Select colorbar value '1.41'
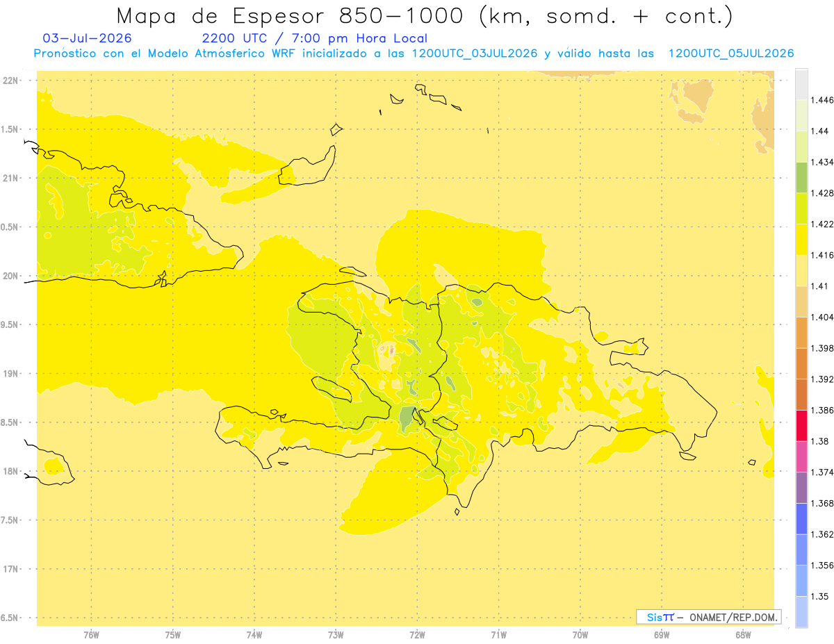834x644 pixels. [820, 286]
